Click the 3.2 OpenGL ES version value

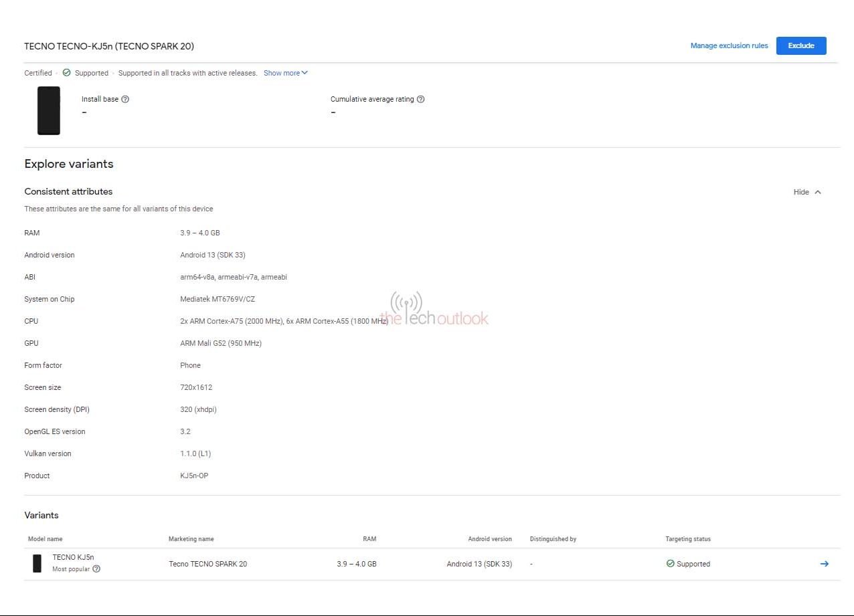click(x=185, y=431)
